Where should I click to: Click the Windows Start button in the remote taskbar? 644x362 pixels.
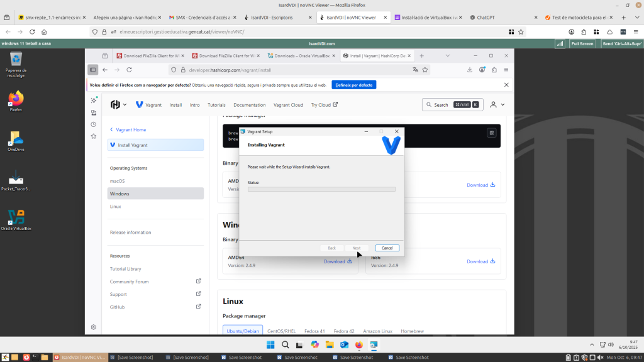(270, 345)
